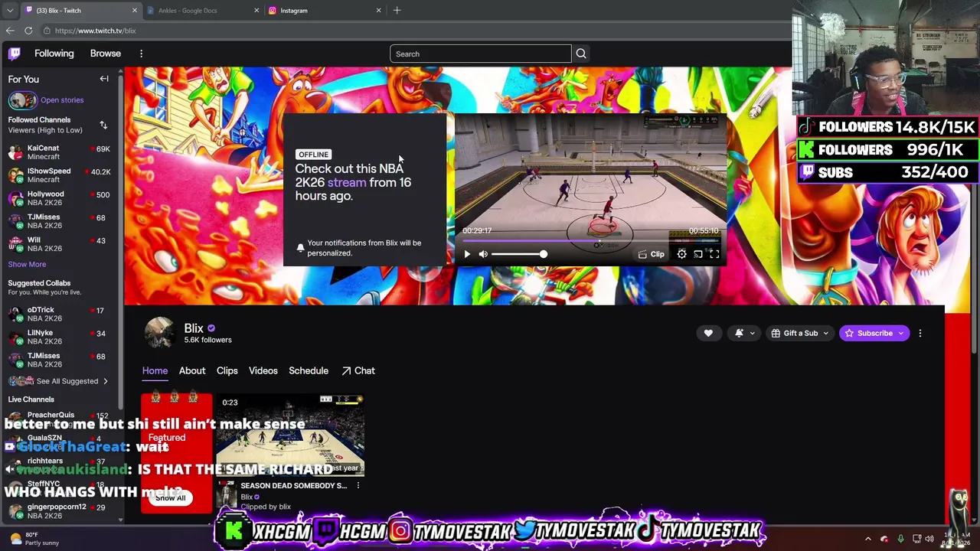Open gingerpopcorn12's live channel

coord(60,510)
